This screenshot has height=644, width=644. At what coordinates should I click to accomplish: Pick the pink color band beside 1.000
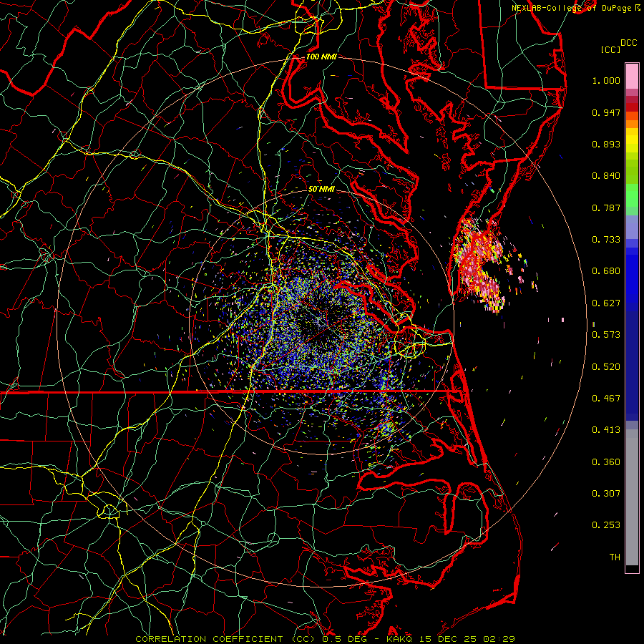click(632, 77)
